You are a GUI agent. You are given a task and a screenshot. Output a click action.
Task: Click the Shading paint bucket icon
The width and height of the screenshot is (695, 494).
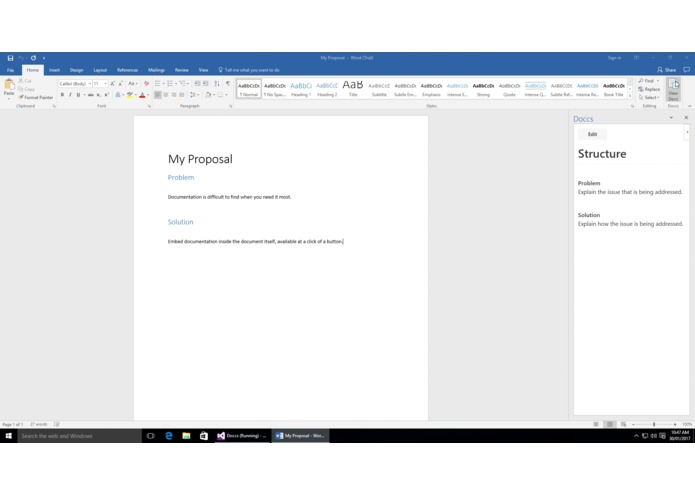pos(208,95)
